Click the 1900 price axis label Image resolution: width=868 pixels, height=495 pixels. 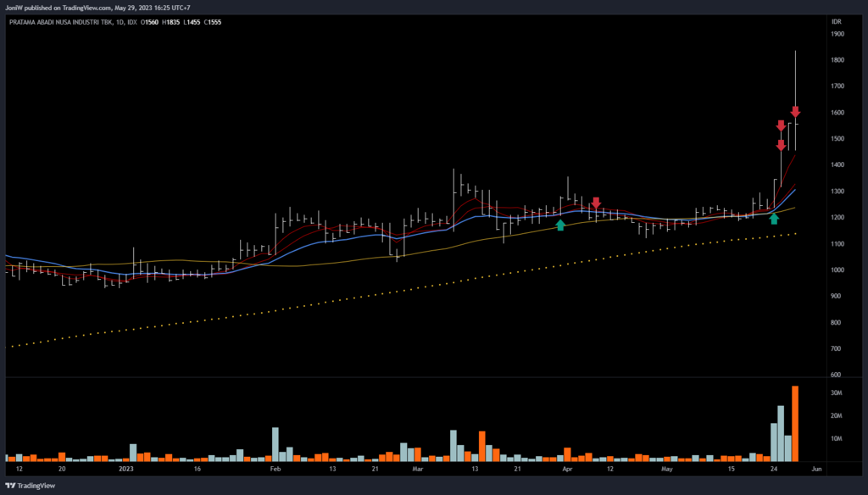(837, 35)
